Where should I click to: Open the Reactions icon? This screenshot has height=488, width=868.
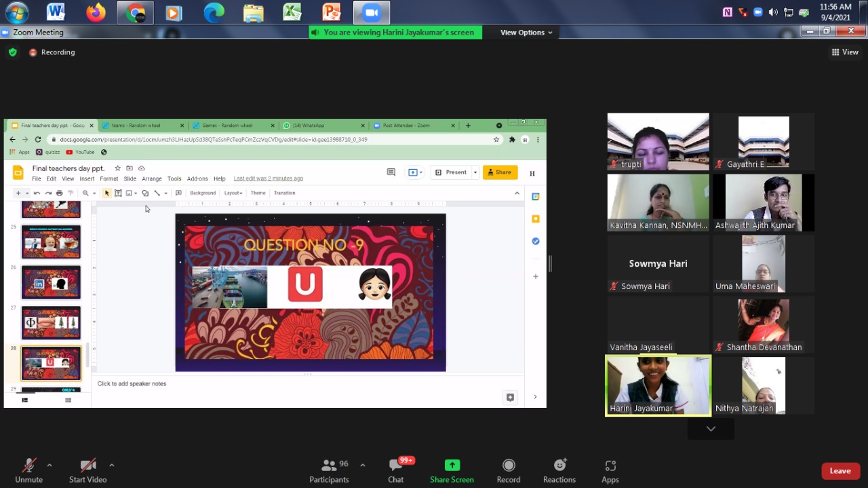(x=559, y=466)
